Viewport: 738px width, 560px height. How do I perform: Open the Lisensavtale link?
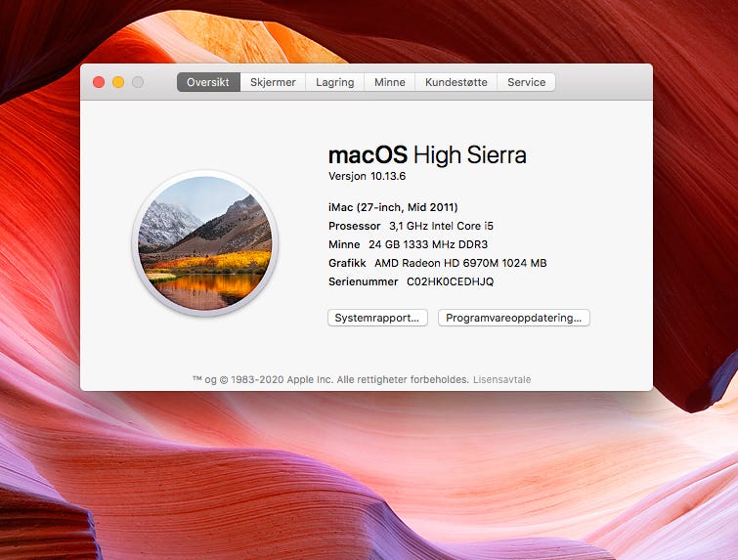point(501,380)
